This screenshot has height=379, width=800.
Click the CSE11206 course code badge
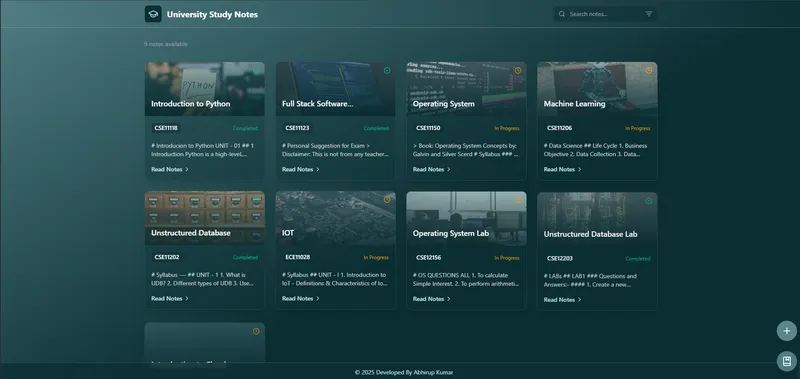point(559,128)
